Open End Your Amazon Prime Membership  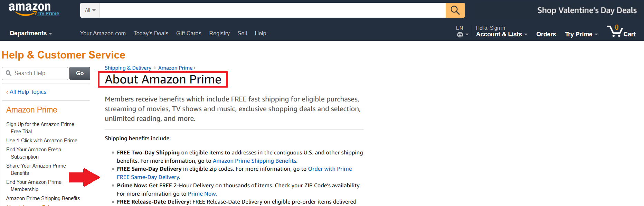pos(34,186)
